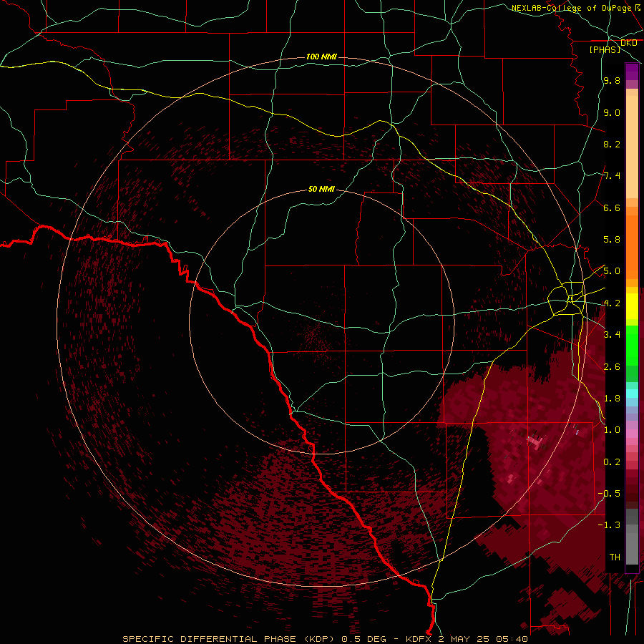Click the -1.3 legend value
Viewport: 644px width, 644px height.
coord(609,525)
